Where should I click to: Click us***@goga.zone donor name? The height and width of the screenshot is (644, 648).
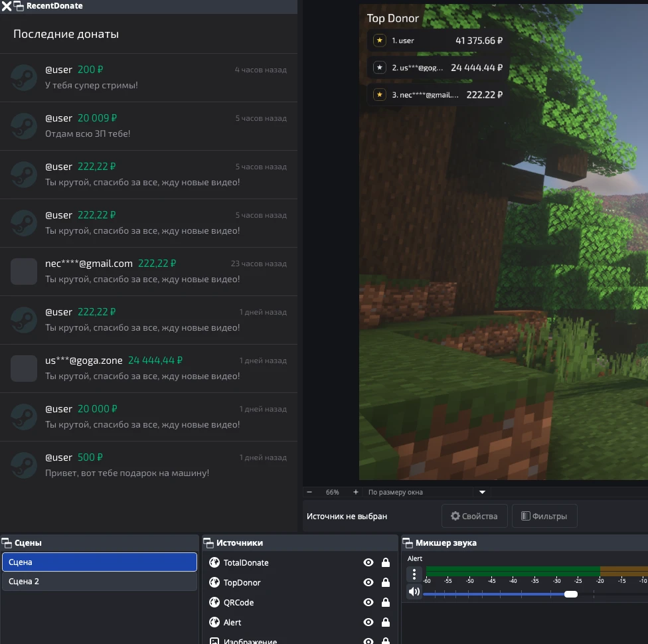pos(84,361)
